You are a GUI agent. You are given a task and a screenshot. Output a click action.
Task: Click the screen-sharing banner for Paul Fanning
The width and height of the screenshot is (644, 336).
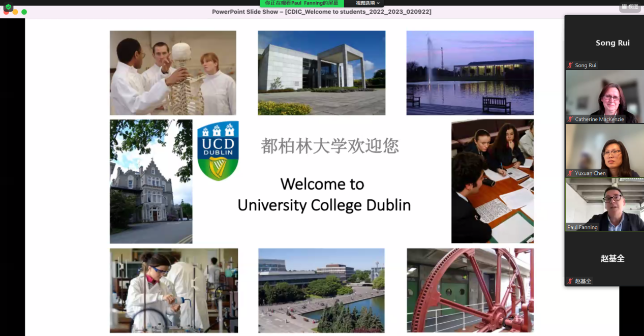point(301,3)
